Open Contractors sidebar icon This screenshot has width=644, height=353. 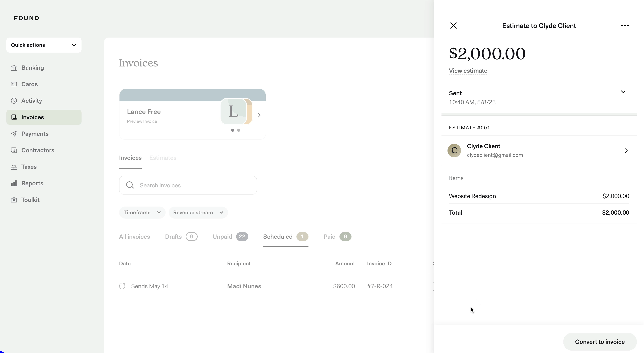[x=14, y=150]
